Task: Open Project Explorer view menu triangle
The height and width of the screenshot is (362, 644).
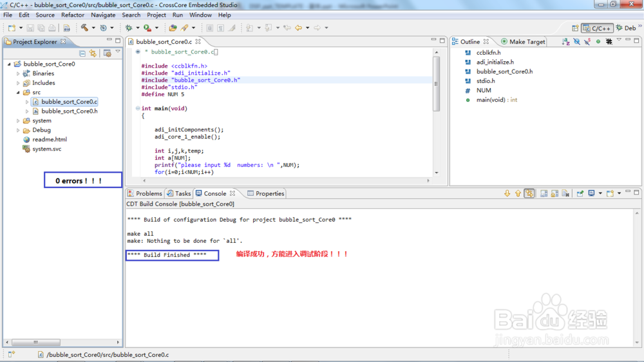Action: coord(118,52)
